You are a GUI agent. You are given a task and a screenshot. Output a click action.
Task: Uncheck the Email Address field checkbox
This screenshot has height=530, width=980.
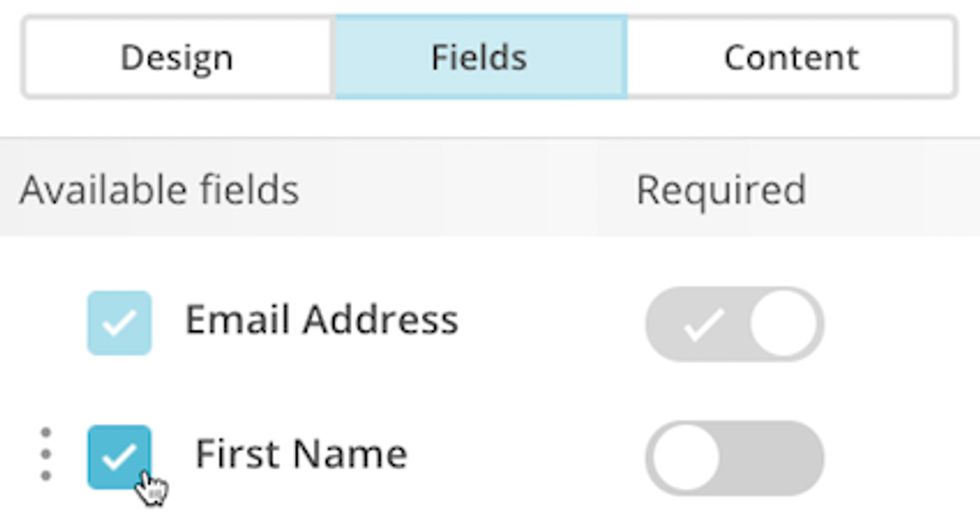(x=119, y=323)
